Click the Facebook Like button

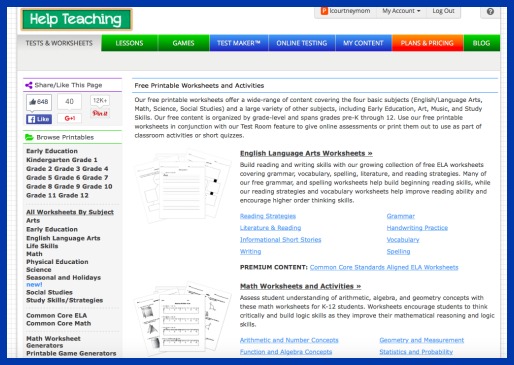click(x=39, y=119)
